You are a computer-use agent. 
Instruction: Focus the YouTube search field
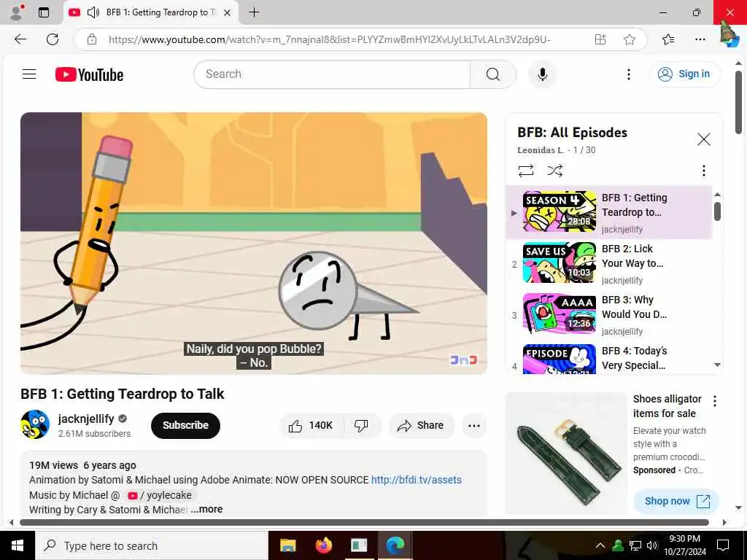[x=332, y=74]
